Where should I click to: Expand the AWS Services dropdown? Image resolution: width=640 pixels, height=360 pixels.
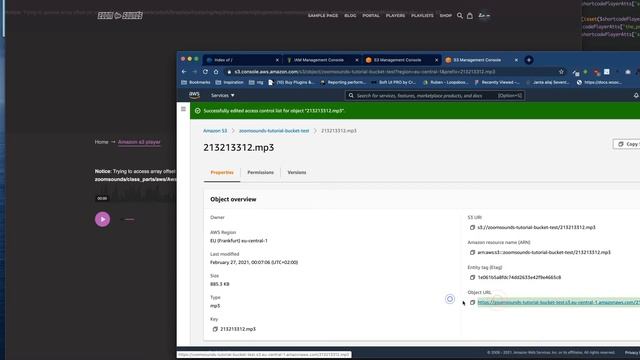222,96
